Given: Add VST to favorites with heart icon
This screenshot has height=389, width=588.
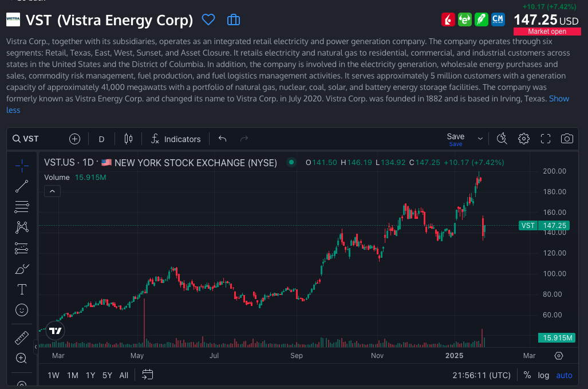Looking at the screenshot, I should [x=208, y=19].
